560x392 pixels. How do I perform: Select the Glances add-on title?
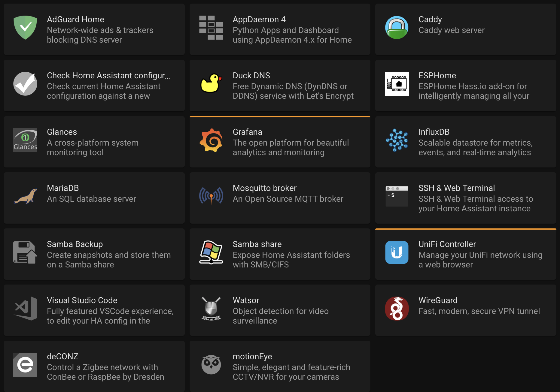pos(62,132)
